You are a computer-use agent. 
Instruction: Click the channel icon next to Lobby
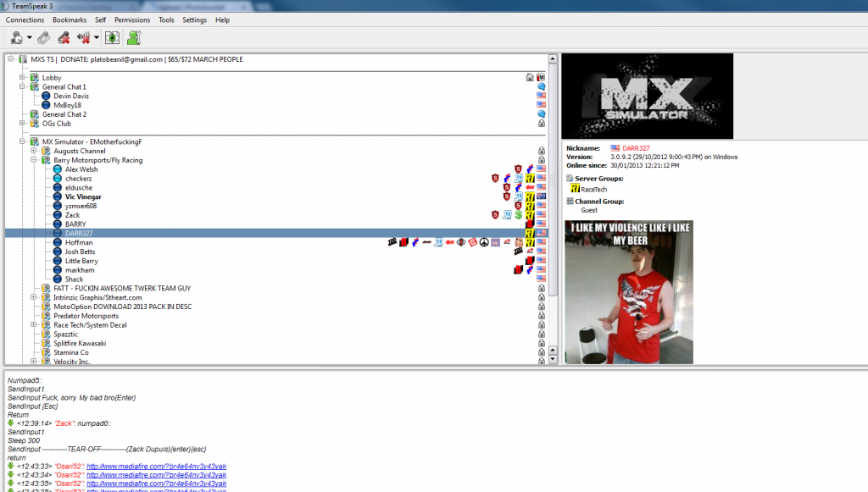[x=34, y=77]
